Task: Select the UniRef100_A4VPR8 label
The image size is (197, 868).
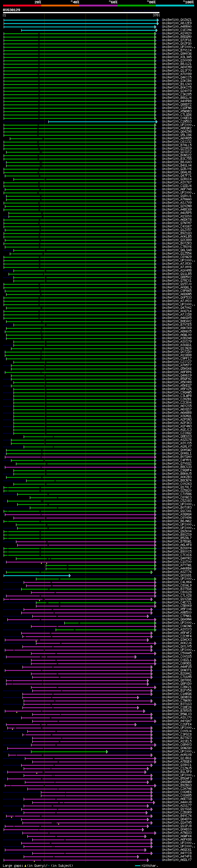Action: point(177,101)
